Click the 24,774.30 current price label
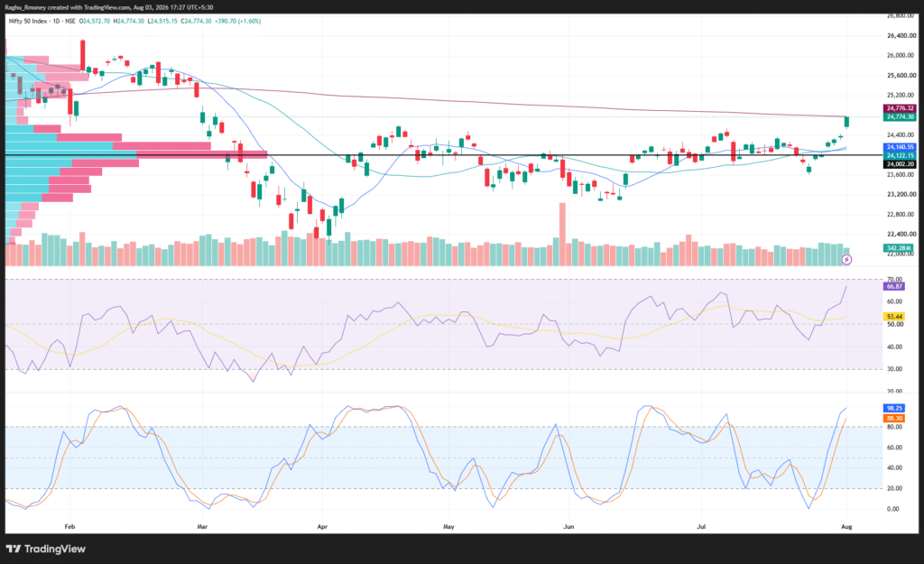924x564 pixels. tap(900, 116)
